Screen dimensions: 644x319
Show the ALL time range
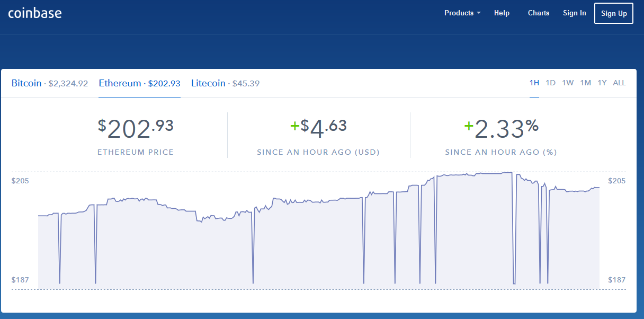pos(619,83)
